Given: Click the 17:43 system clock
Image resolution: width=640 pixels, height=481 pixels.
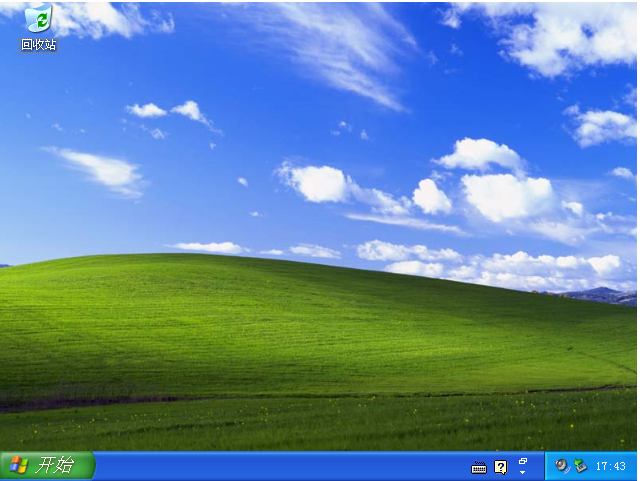Looking at the screenshot, I should tap(611, 466).
